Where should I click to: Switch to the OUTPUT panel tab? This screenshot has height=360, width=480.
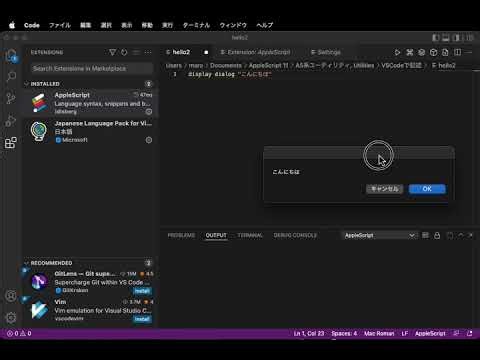click(216, 235)
